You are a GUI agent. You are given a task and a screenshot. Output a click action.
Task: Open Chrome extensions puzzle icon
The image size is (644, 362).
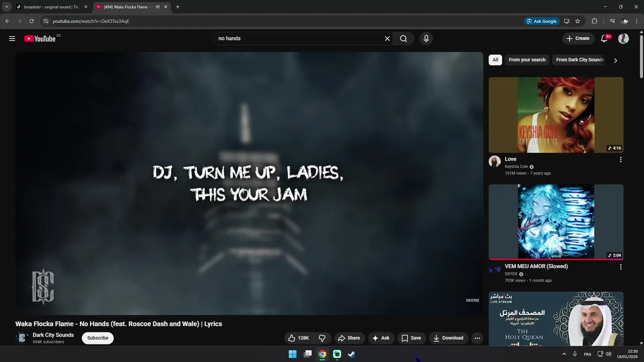[594, 21]
